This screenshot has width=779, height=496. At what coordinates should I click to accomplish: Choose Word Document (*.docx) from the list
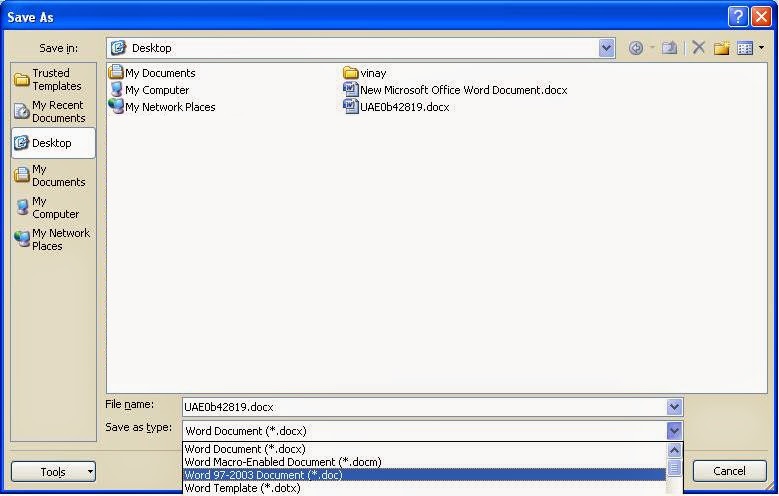point(424,449)
